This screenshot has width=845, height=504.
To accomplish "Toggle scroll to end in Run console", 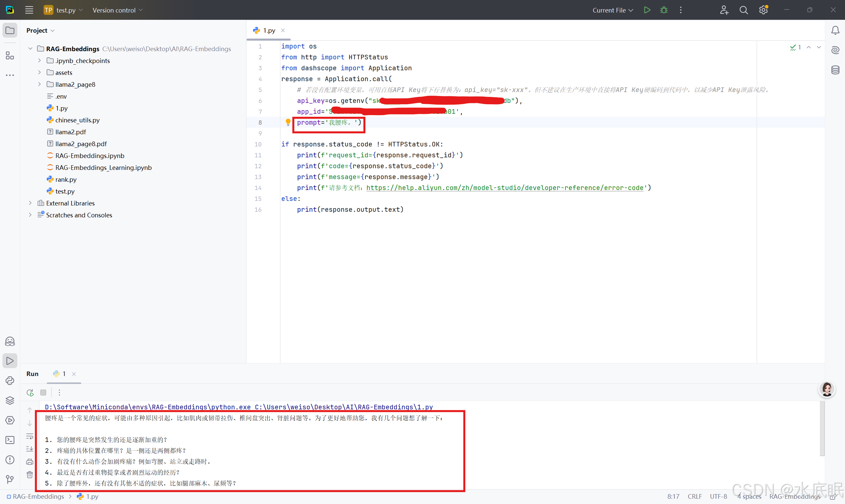I will [x=30, y=449].
